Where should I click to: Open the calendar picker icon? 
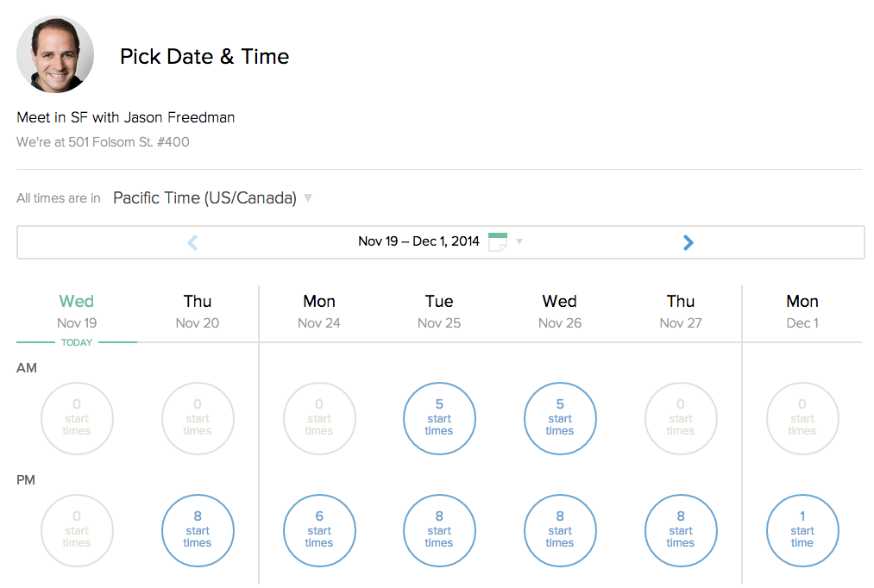pyautogui.click(x=498, y=241)
